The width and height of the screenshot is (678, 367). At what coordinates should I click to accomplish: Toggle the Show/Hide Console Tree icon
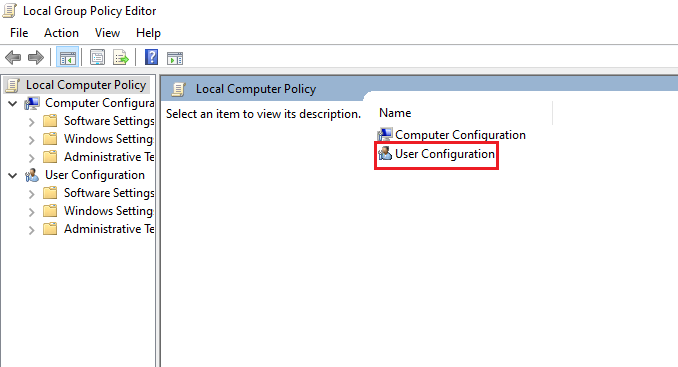tap(67, 57)
